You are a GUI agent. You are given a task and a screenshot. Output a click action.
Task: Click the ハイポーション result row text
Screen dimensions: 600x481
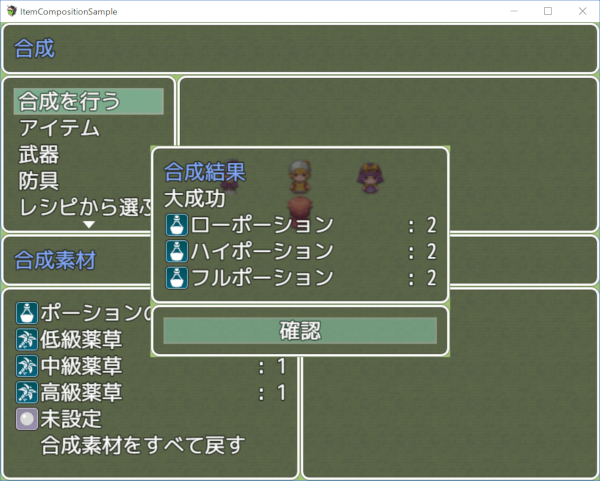pyautogui.click(x=262, y=251)
